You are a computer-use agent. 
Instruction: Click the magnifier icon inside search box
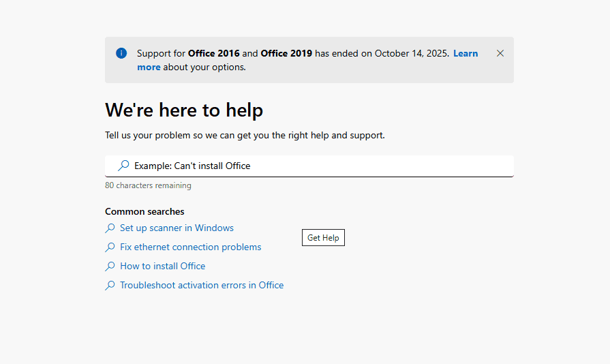tap(123, 166)
